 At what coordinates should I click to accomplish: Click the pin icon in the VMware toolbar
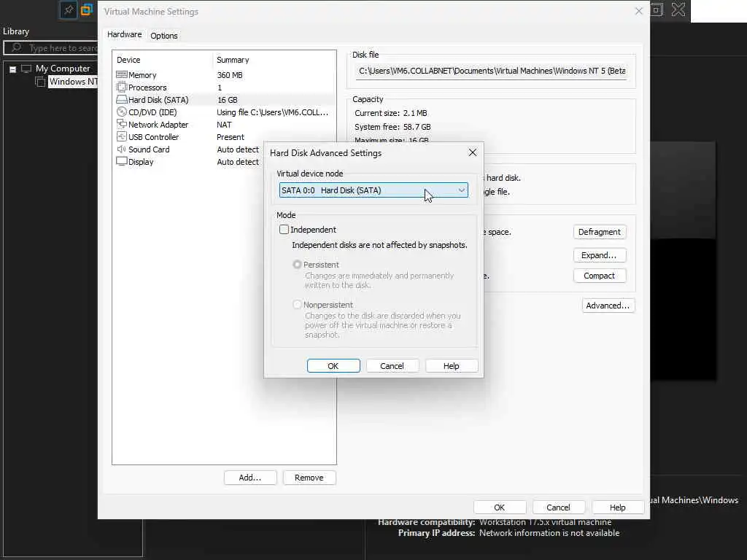click(69, 10)
